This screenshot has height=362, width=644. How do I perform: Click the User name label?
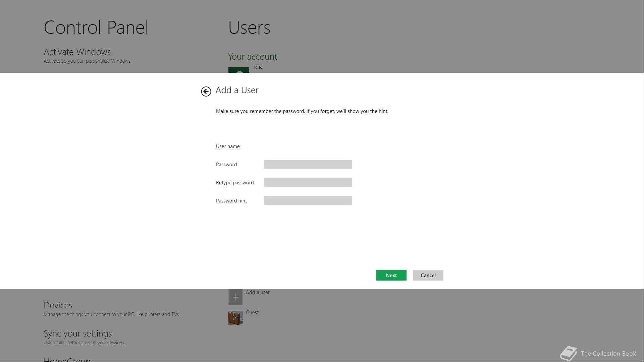228,146
